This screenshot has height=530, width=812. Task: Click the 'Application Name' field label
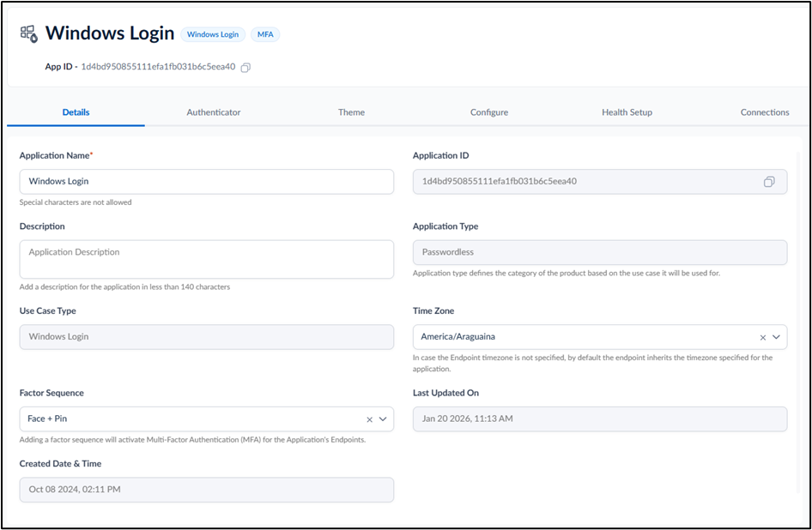pyautogui.click(x=54, y=155)
